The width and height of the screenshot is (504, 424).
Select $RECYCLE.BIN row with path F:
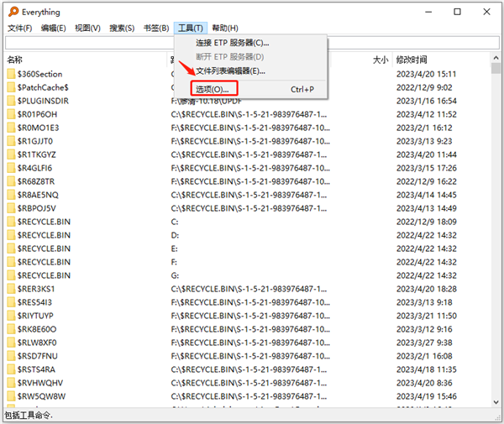point(248,262)
